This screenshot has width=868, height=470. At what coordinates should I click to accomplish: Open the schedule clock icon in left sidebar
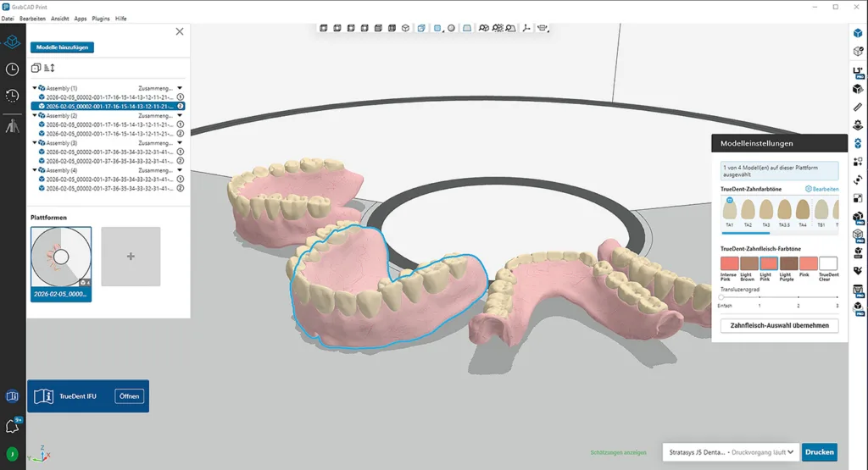12,69
